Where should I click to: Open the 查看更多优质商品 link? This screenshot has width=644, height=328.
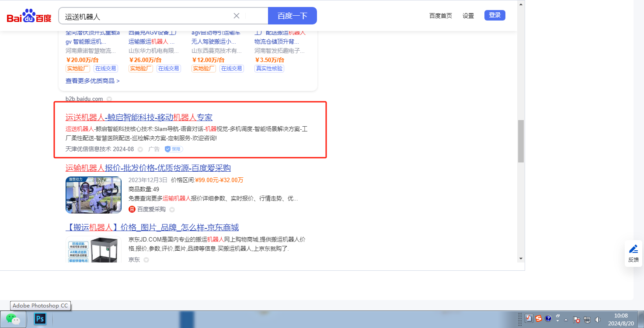92,81
